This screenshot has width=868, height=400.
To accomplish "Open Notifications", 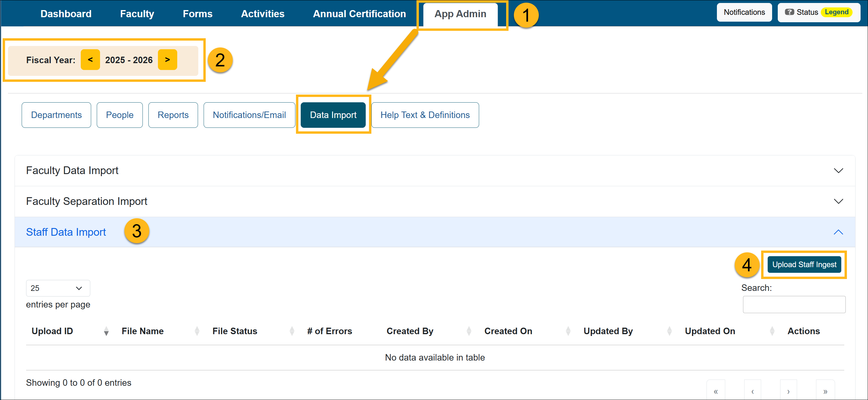I will click(744, 12).
